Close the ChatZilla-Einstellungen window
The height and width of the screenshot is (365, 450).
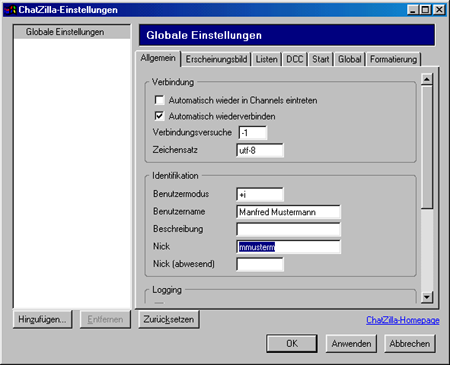pos(440,10)
